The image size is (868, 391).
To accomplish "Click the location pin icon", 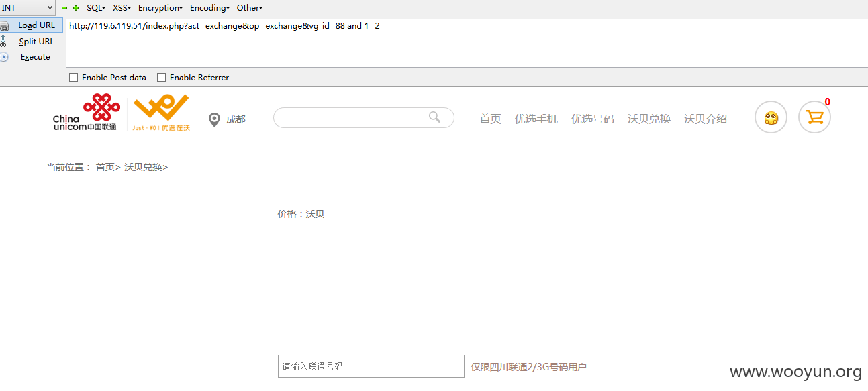I will click(214, 120).
